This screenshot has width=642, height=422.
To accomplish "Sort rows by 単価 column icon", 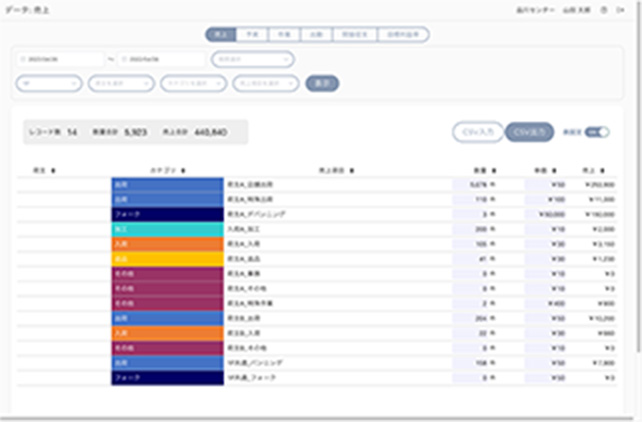I will (571, 171).
